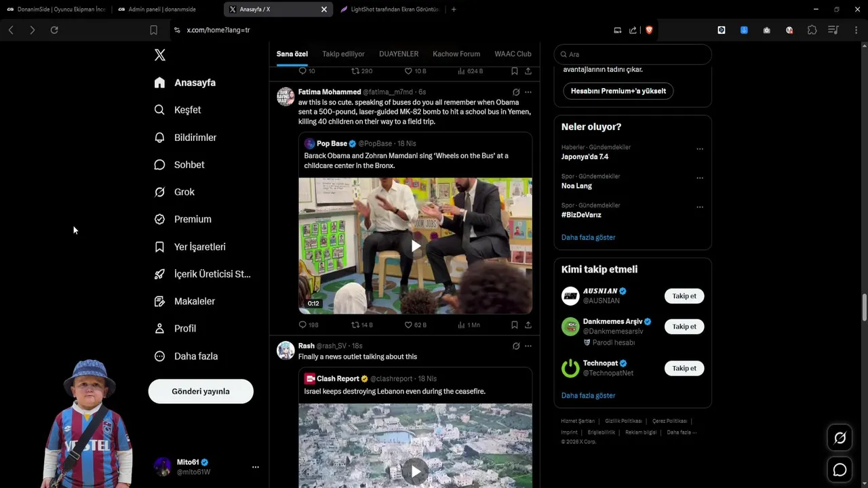Open more options on Fatima Mohammed's post

(x=528, y=92)
